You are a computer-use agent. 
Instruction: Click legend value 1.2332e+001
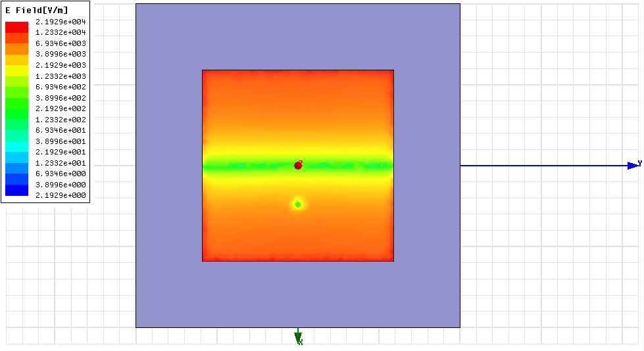pyautogui.click(x=61, y=164)
